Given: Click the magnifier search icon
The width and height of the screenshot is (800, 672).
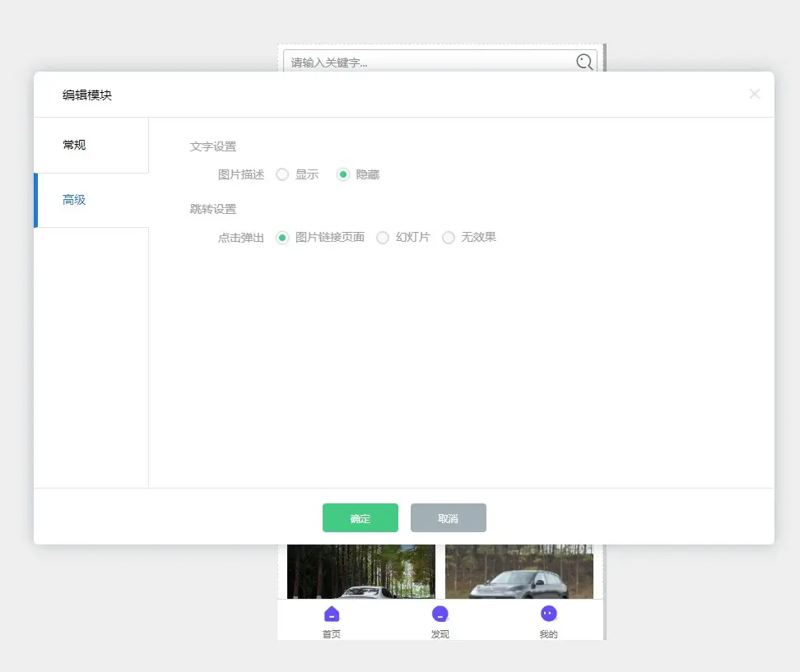Looking at the screenshot, I should tap(584, 62).
